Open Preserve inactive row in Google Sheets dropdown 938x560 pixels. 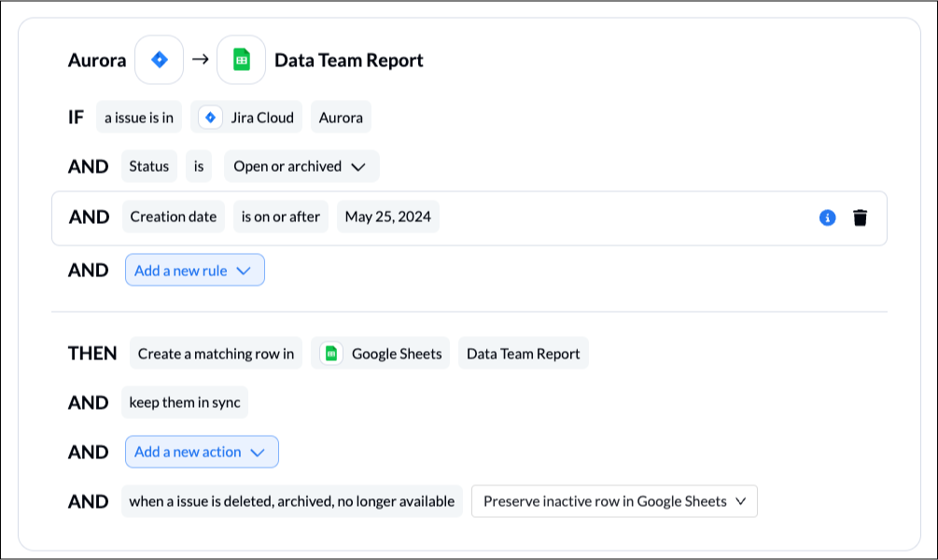pos(614,501)
